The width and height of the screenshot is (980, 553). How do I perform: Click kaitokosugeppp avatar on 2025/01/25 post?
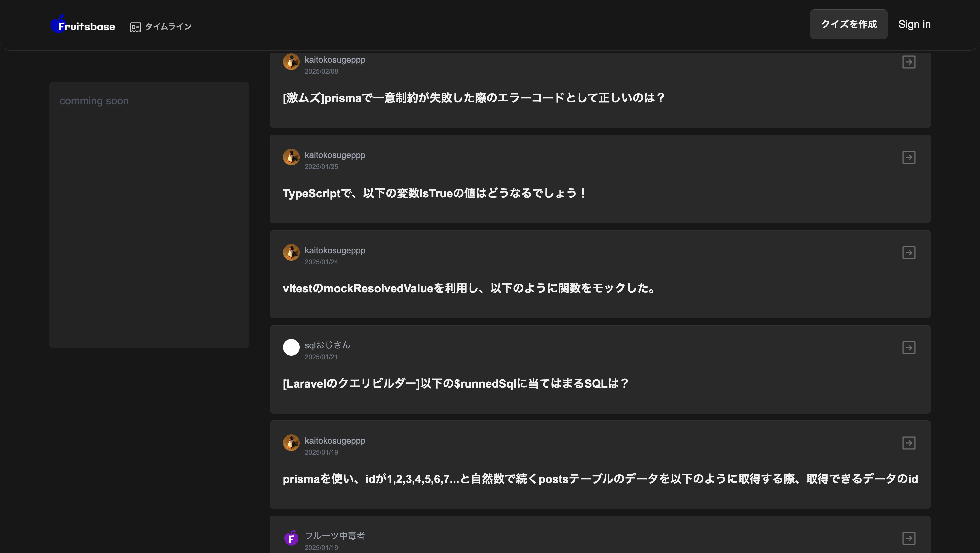click(291, 157)
